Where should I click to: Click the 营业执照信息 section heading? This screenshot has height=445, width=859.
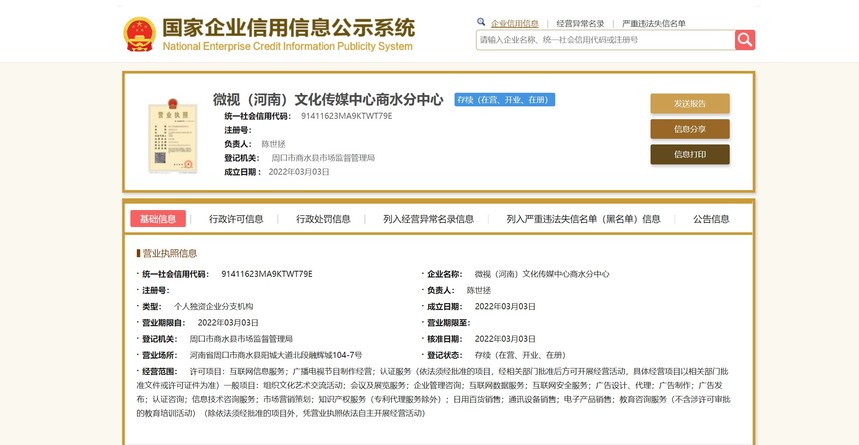[x=169, y=253]
